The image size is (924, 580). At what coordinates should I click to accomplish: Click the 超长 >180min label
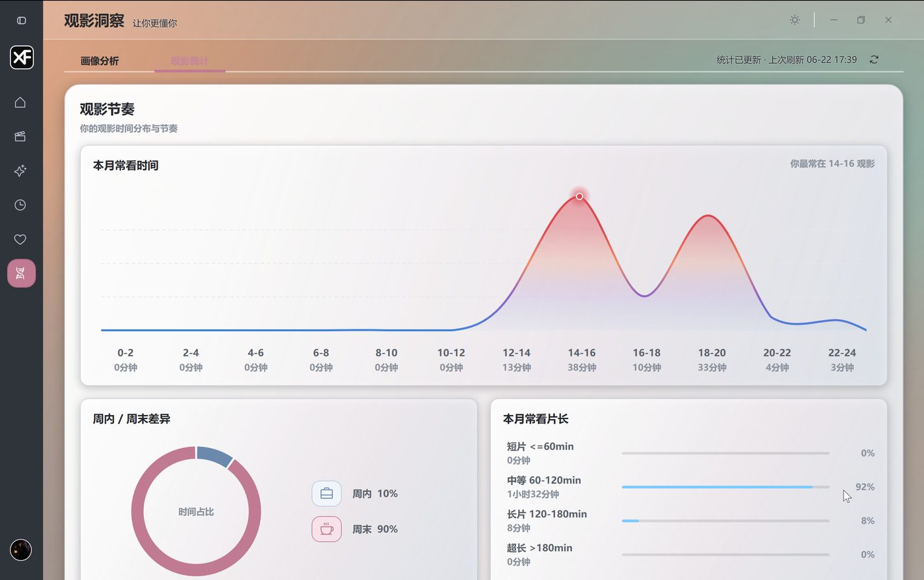tap(539, 548)
